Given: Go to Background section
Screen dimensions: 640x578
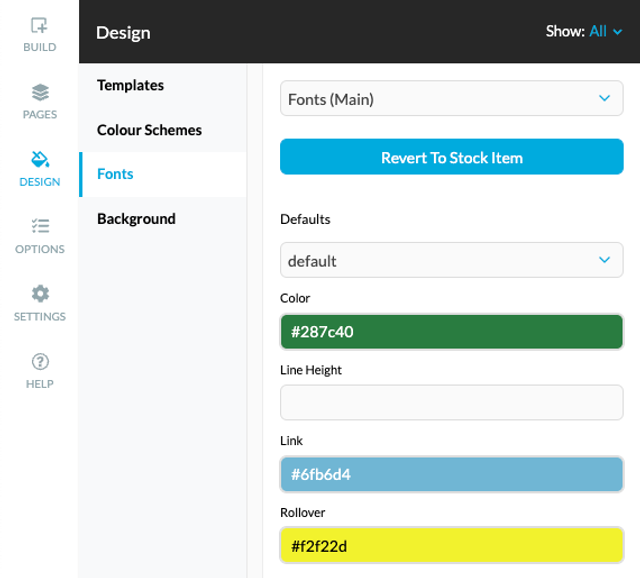Looking at the screenshot, I should point(136,219).
